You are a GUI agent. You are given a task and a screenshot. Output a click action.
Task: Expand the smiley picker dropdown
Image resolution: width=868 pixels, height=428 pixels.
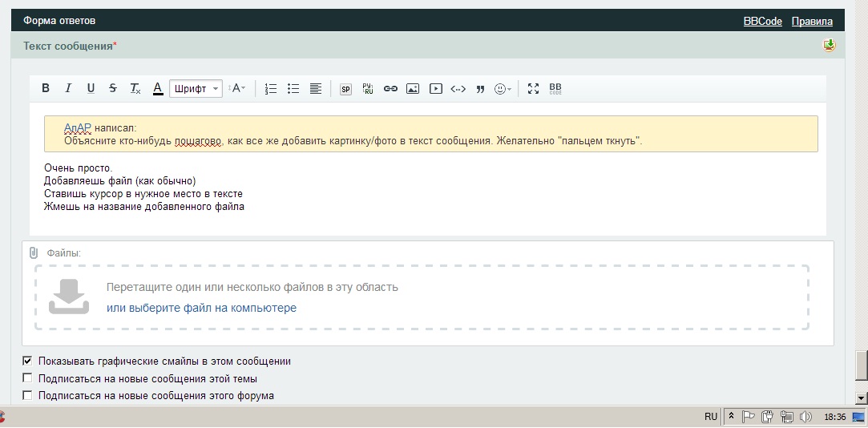tap(503, 89)
